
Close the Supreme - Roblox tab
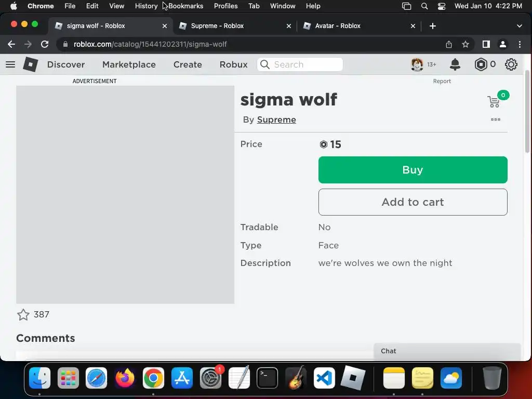[289, 26]
